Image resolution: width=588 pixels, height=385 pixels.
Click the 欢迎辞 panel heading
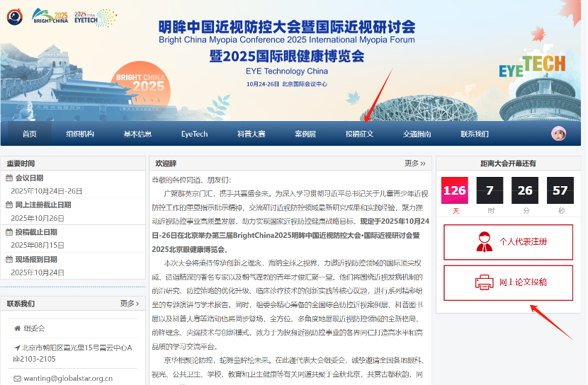click(x=166, y=163)
